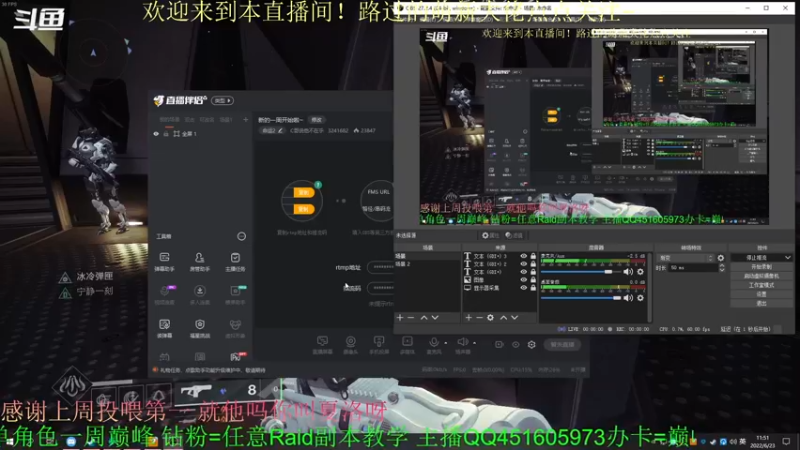
Task: Click the 直播码 input field
Action: click(x=380, y=288)
